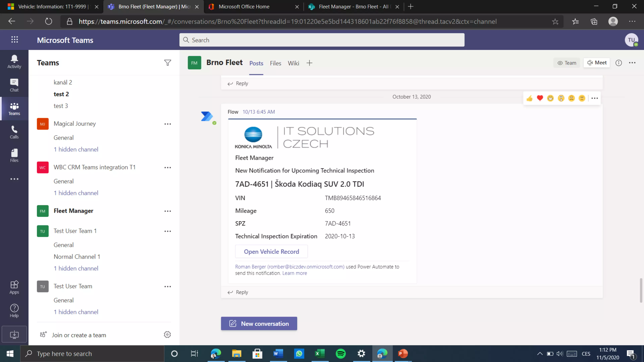
Task: Open more options for WBC CRM Teams integration T1
Action: pyautogui.click(x=168, y=167)
